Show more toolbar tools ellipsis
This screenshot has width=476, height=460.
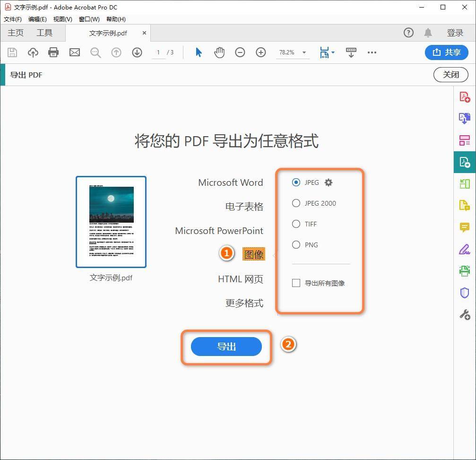point(372,52)
